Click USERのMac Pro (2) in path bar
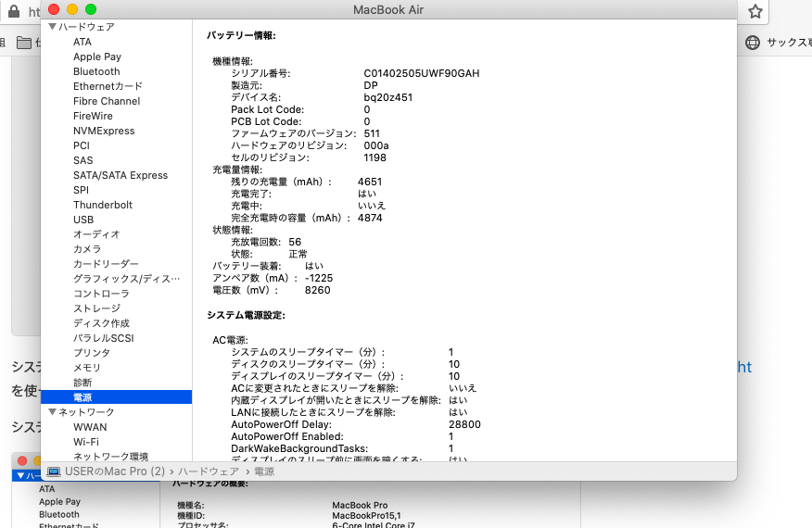 (x=114, y=471)
